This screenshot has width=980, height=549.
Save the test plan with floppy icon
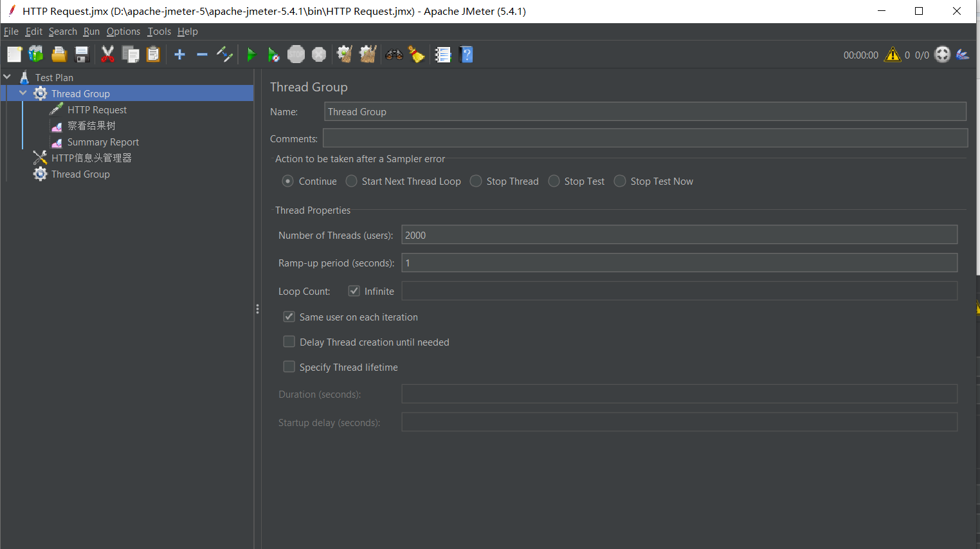coord(82,55)
